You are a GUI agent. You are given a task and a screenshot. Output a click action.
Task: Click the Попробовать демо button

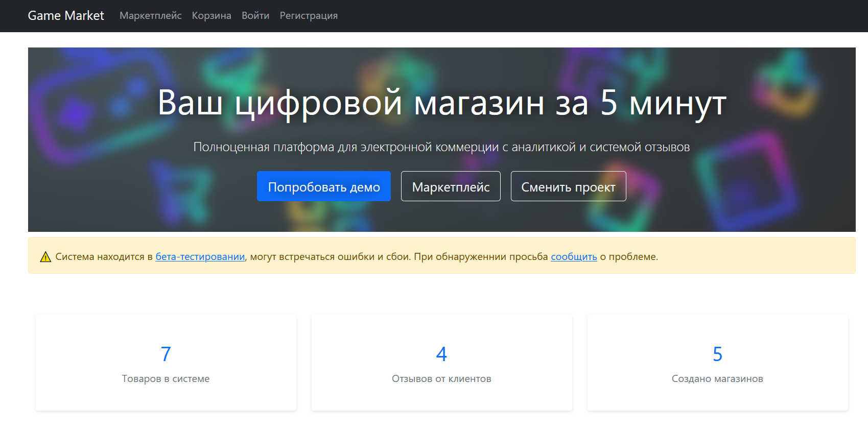tap(324, 186)
